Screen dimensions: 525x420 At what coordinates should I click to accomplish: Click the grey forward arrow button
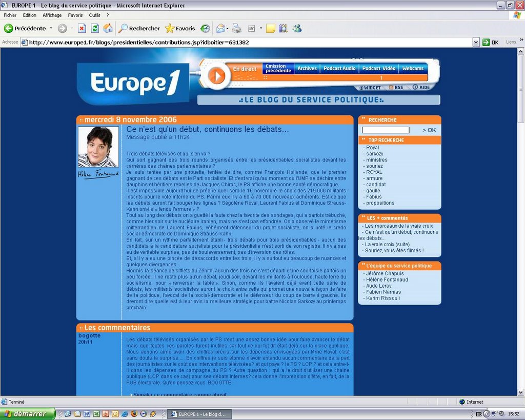[x=62, y=29]
